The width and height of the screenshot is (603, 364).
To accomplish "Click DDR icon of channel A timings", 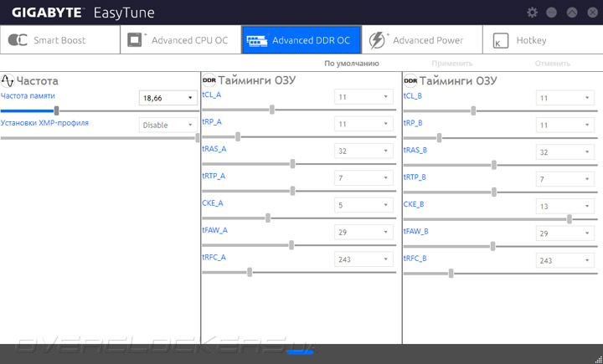I will (x=209, y=80).
